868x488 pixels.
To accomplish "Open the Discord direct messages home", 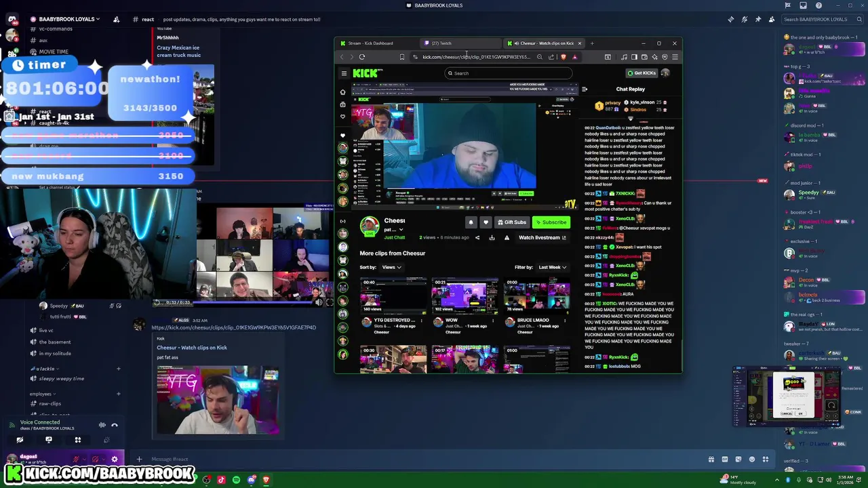I will tap(12, 19).
